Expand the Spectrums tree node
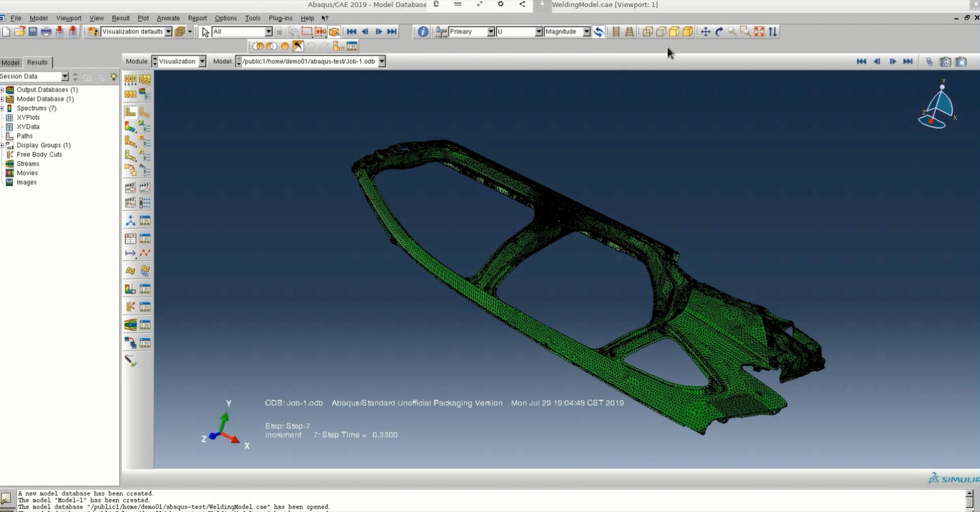 coord(2,108)
